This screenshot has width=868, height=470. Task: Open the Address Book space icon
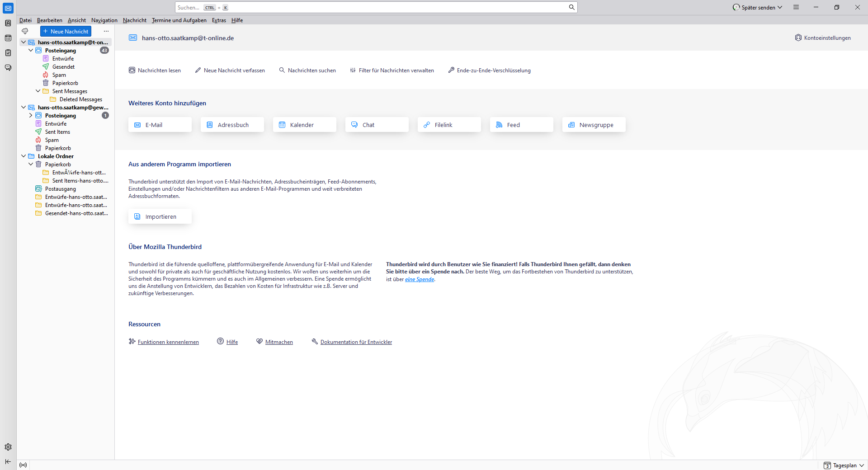(x=8, y=23)
